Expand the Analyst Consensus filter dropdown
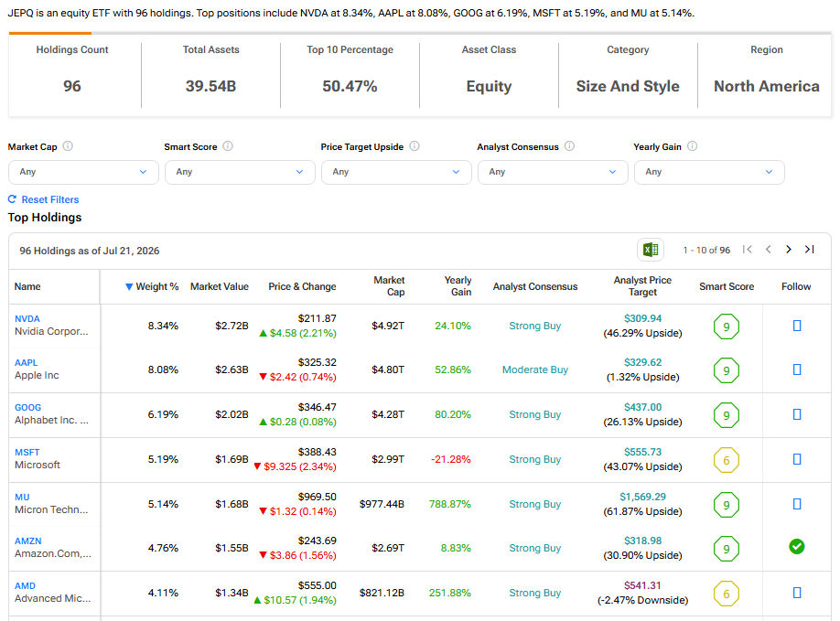Viewport: 840px width, 621px height. (553, 172)
